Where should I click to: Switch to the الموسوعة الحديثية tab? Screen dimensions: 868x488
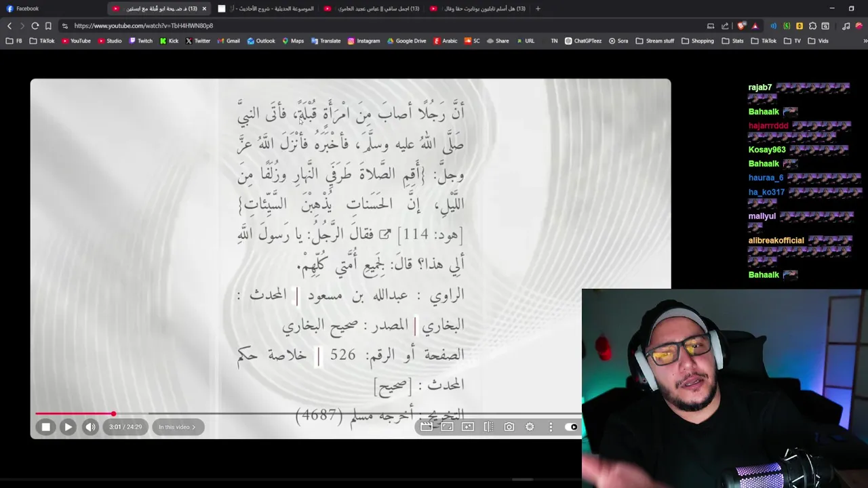[x=266, y=9]
